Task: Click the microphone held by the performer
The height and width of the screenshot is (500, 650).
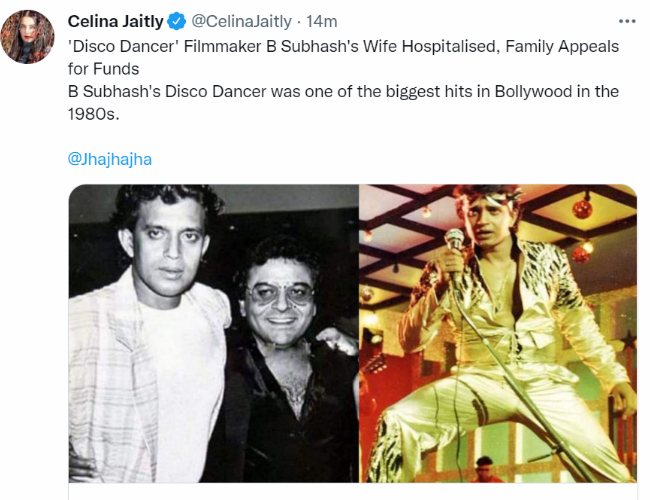Action: pyautogui.click(x=455, y=240)
